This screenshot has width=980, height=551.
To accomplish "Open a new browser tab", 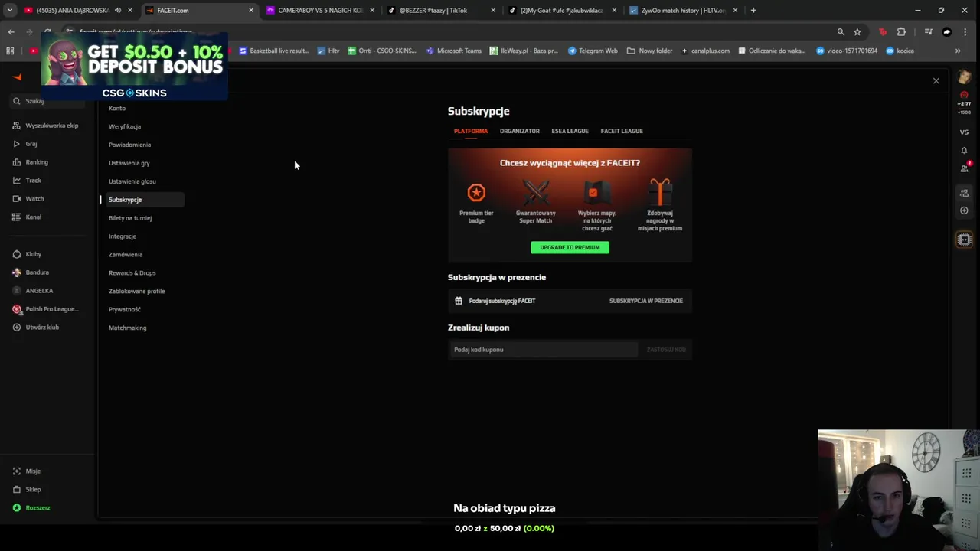I will tap(753, 11).
